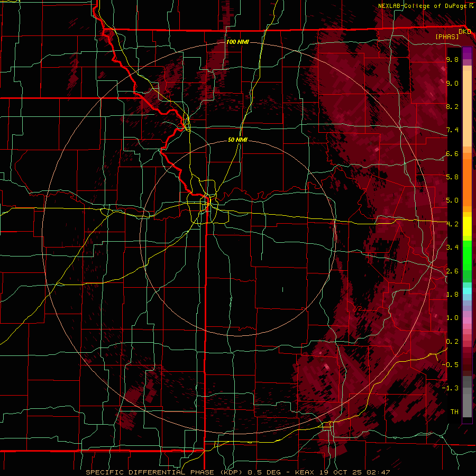
Task: Click the 9.8 value on color scale
Action: (452, 59)
